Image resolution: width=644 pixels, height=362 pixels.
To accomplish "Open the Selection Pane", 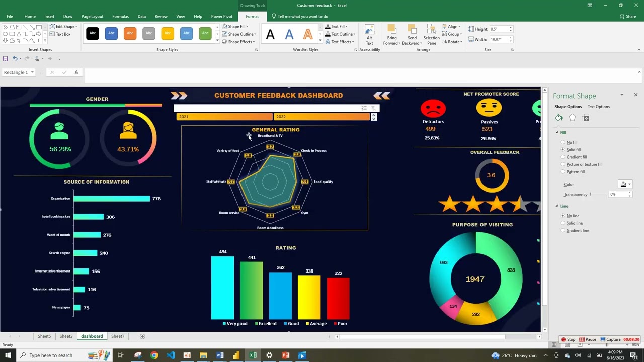I will click(x=431, y=35).
